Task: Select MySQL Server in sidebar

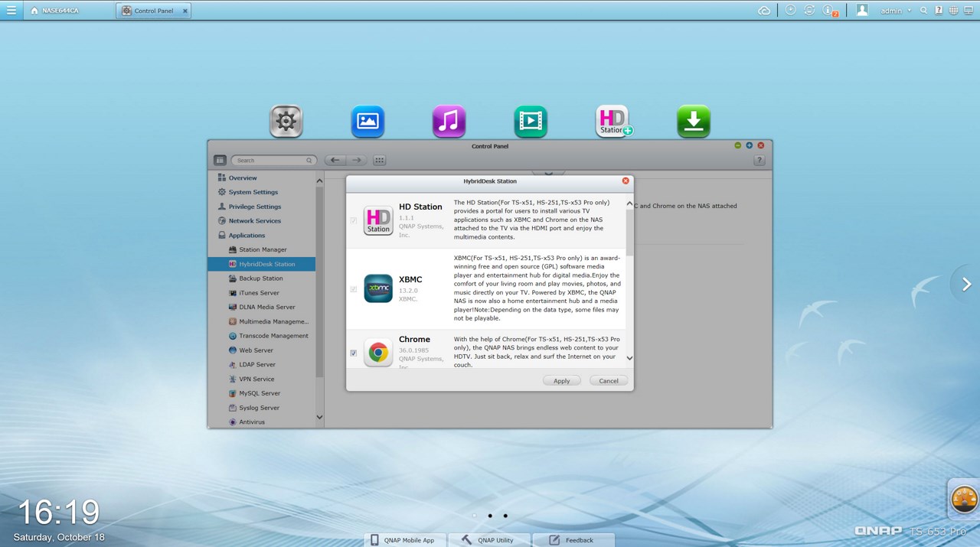Action: click(x=261, y=393)
